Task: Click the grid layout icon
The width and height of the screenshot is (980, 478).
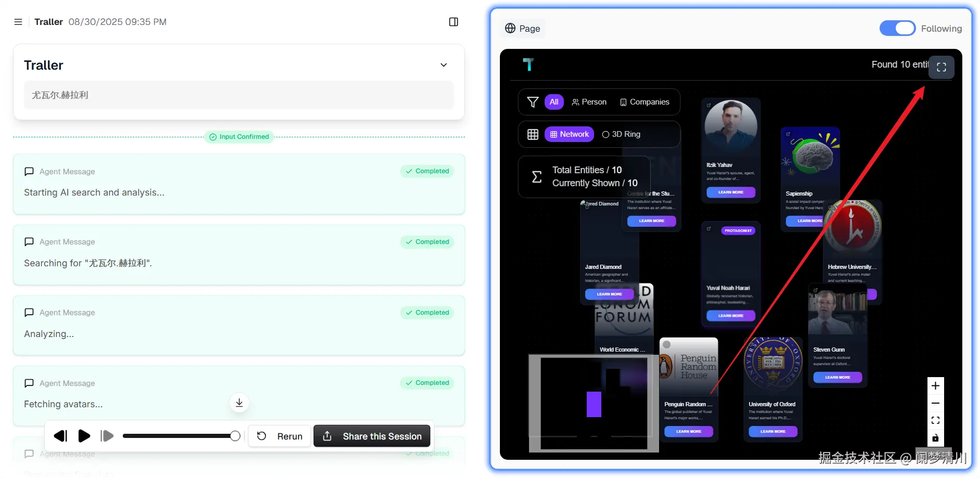Action: click(533, 134)
